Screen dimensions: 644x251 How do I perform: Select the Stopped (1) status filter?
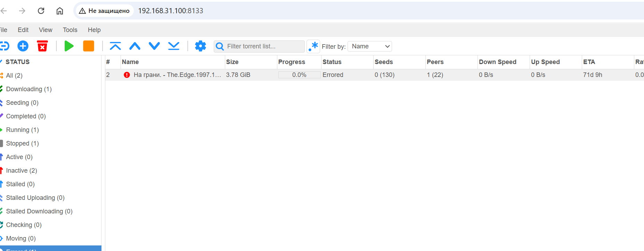pos(22,143)
